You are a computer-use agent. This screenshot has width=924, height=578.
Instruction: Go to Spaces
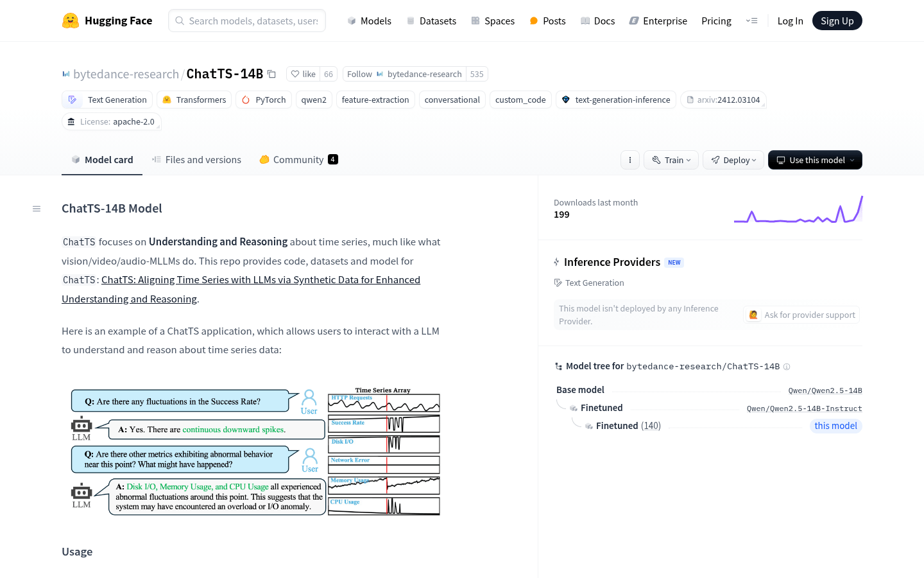click(x=493, y=21)
